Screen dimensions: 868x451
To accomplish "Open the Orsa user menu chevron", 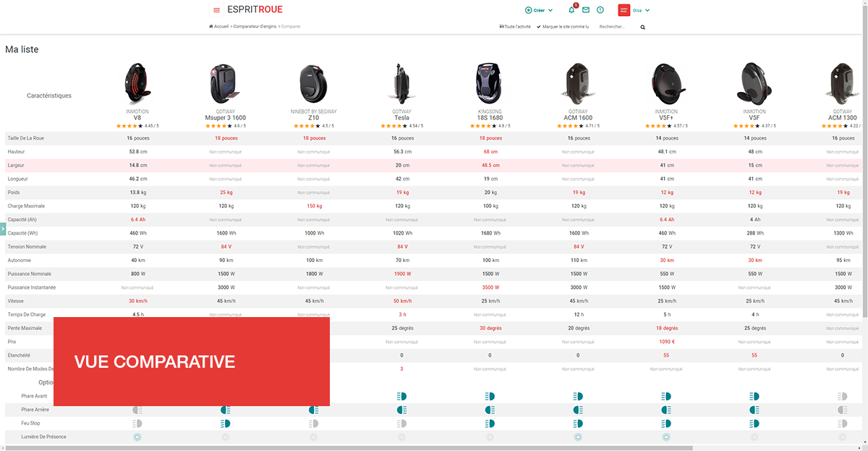I will tap(647, 10).
